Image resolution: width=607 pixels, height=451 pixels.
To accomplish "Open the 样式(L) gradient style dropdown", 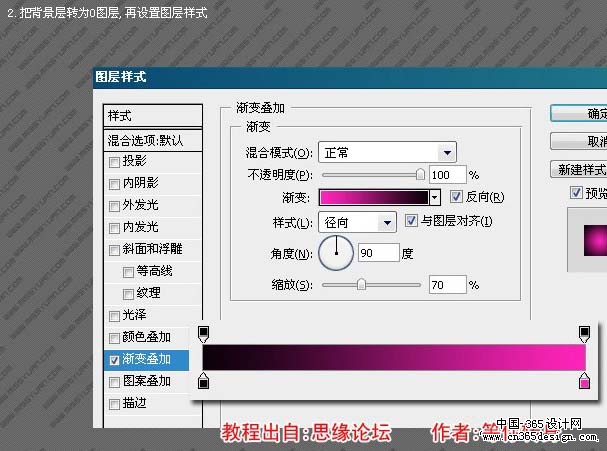I will 358,222.
